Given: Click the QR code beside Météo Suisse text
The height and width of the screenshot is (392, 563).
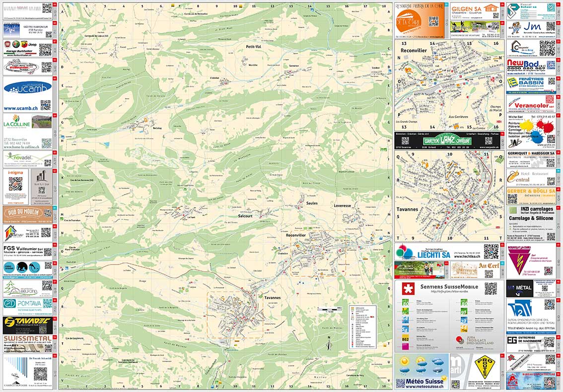Looking at the screenshot, I should pyautogui.click(x=400, y=384).
